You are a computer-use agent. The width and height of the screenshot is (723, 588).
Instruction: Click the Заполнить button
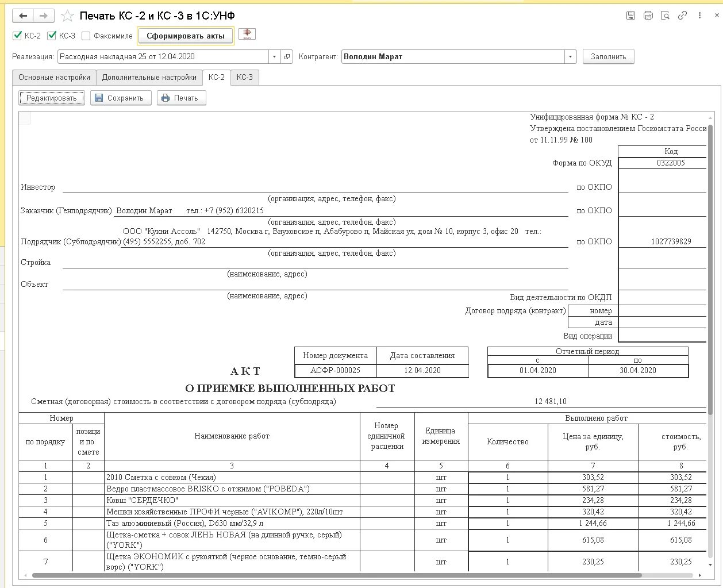pyautogui.click(x=609, y=56)
